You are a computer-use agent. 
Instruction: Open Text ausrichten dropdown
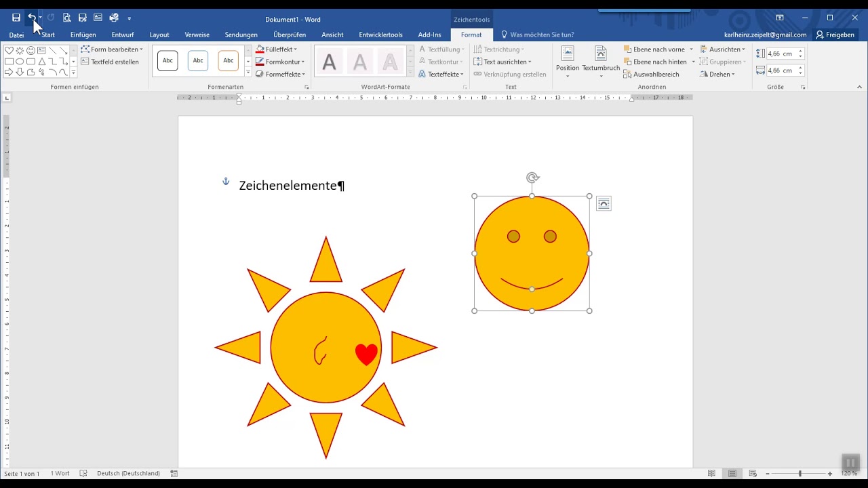502,62
